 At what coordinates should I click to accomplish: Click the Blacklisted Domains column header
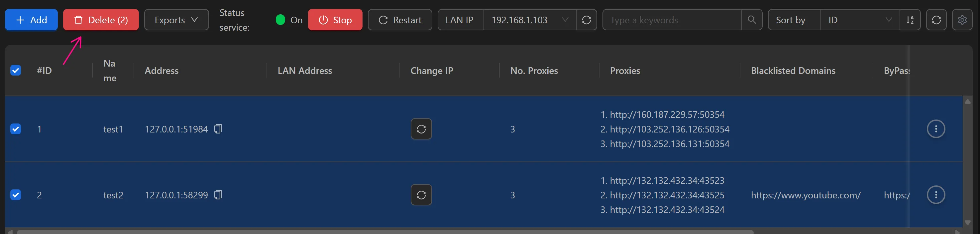(x=793, y=71)
